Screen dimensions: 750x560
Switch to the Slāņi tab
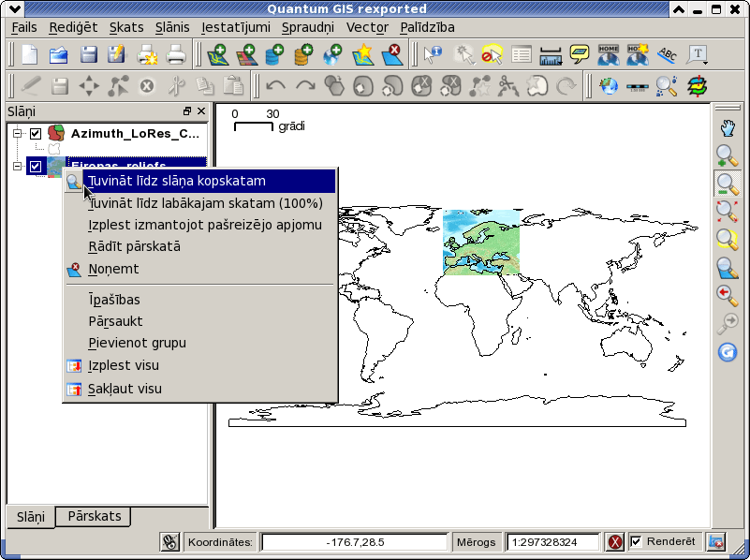tap(31, 517)
